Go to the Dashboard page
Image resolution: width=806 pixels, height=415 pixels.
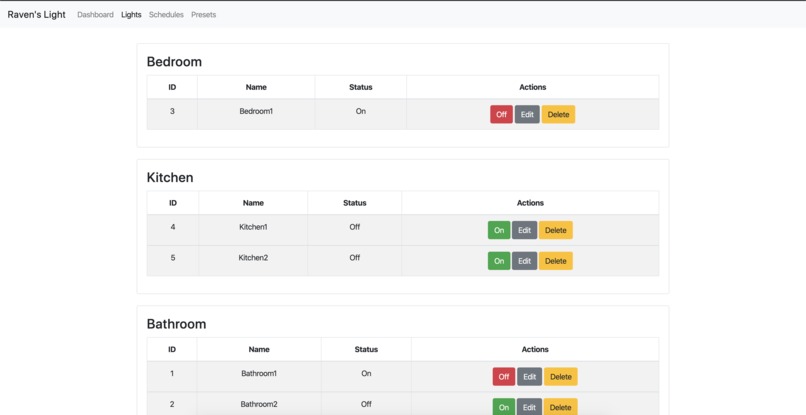pyautogui.click(x=95, y=14)
